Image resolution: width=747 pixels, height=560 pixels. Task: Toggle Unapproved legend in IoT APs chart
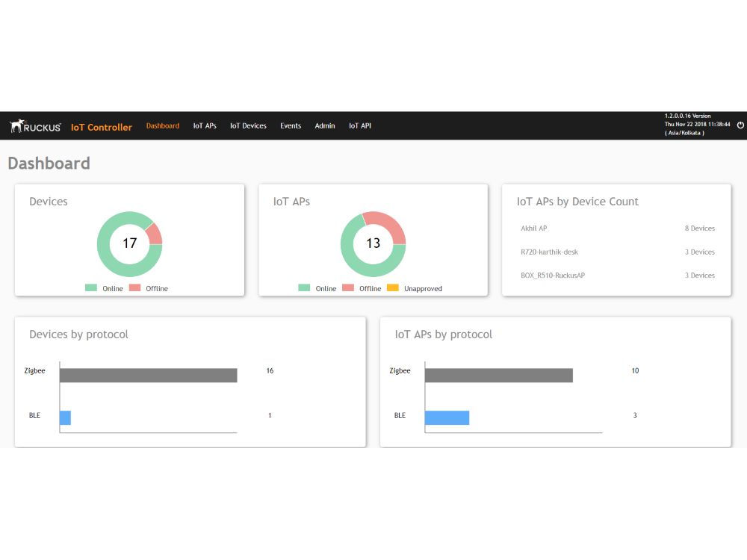tap(415, 288)
